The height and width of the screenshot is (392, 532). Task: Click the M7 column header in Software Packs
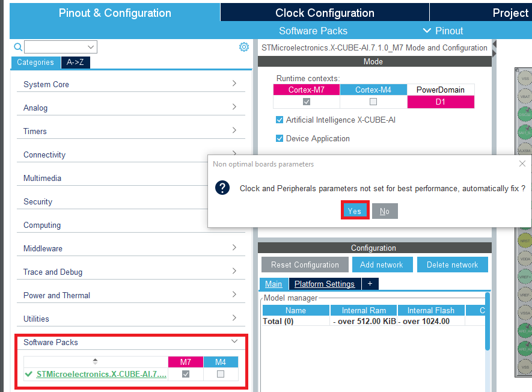tap(186, 362)
